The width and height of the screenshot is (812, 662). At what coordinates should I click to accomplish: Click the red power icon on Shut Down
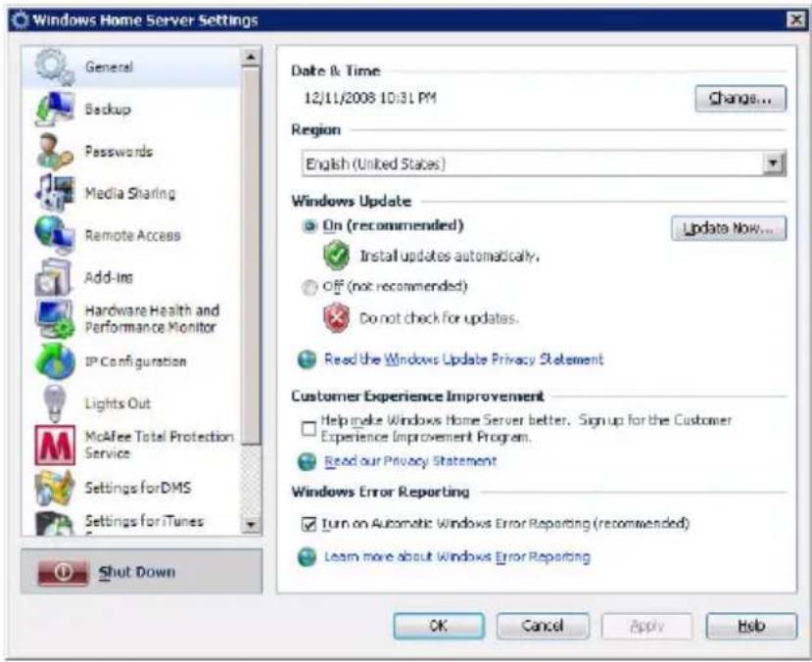click(63, 572)
